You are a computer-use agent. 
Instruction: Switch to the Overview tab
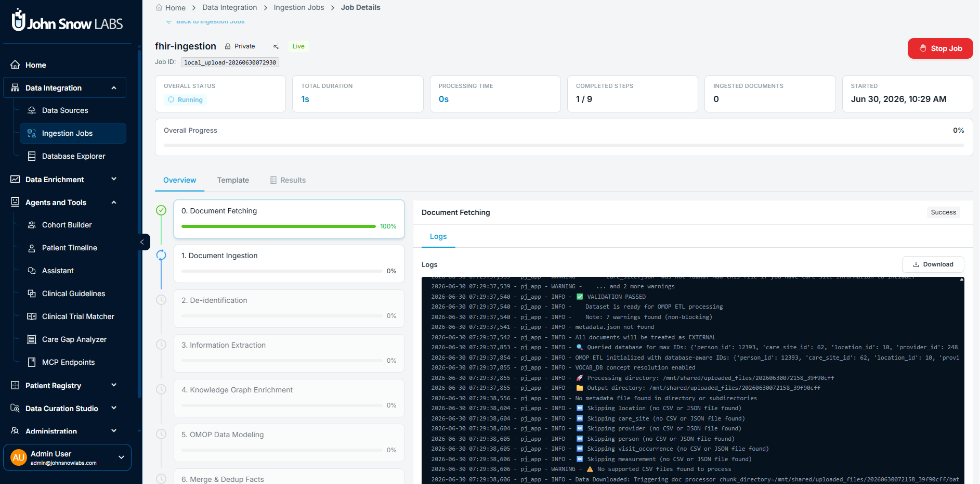click(179, 180)
